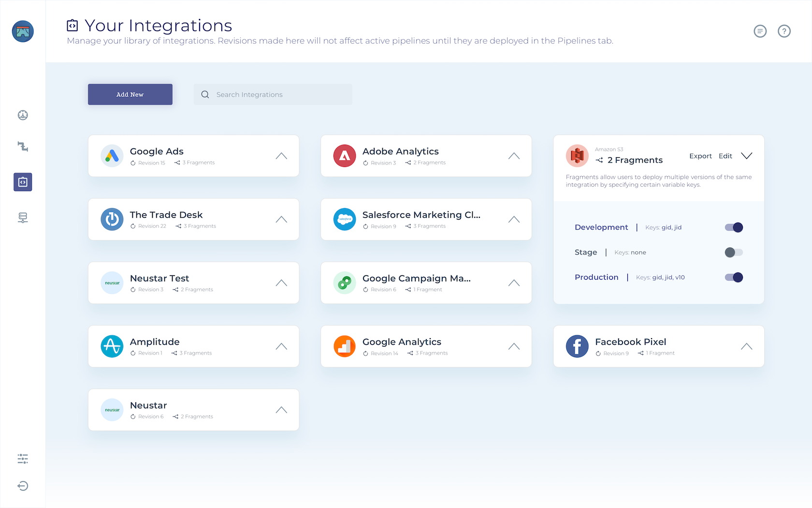812x508 pixels.
Task: Open the servers icon in sidebar
Action: [x=23, y=218]
